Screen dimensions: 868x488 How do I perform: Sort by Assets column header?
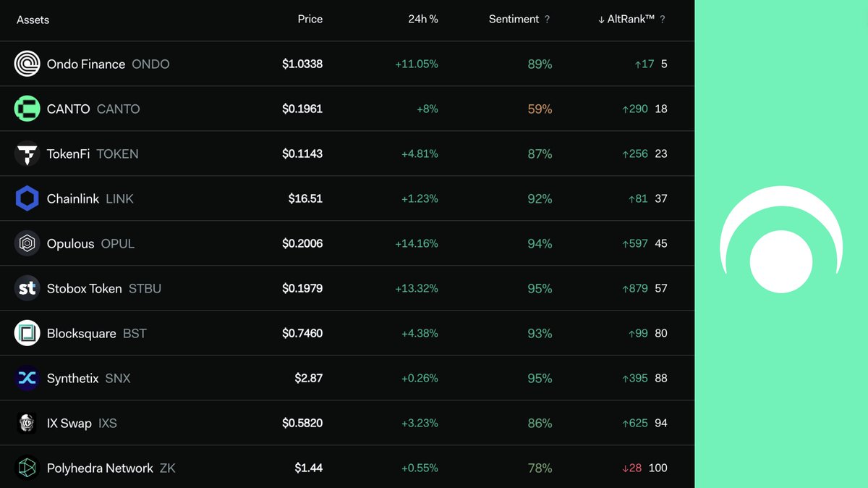[33, 20]
